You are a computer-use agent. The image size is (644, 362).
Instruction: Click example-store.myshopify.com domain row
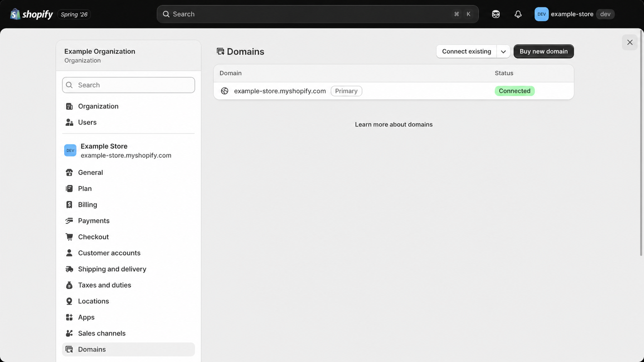coord(394,91)
